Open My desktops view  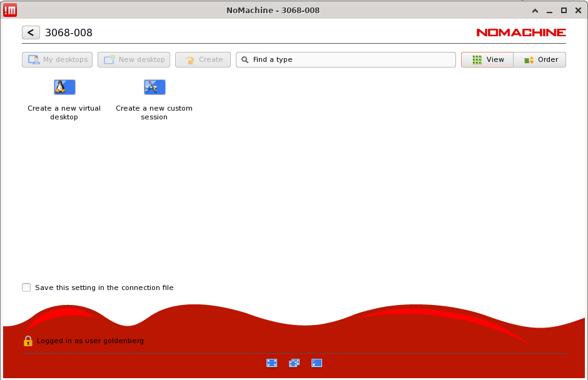pyautogui.click(x=58, y=59)
